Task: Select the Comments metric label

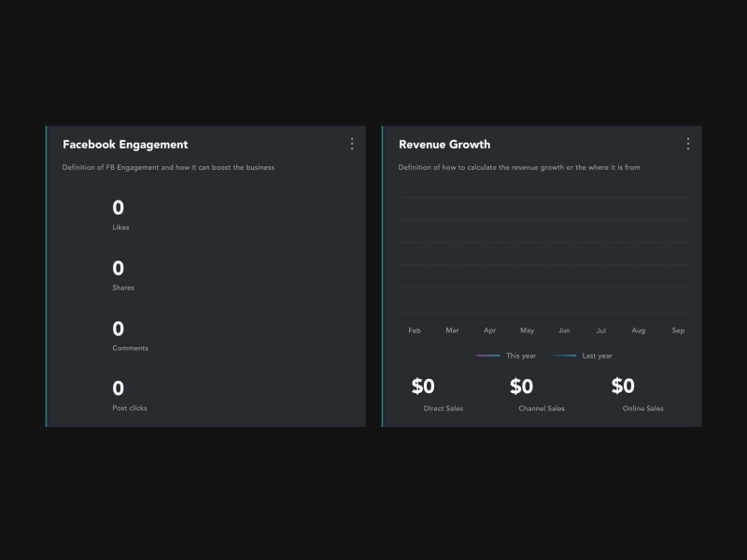Action: click(x=130, y=348)
